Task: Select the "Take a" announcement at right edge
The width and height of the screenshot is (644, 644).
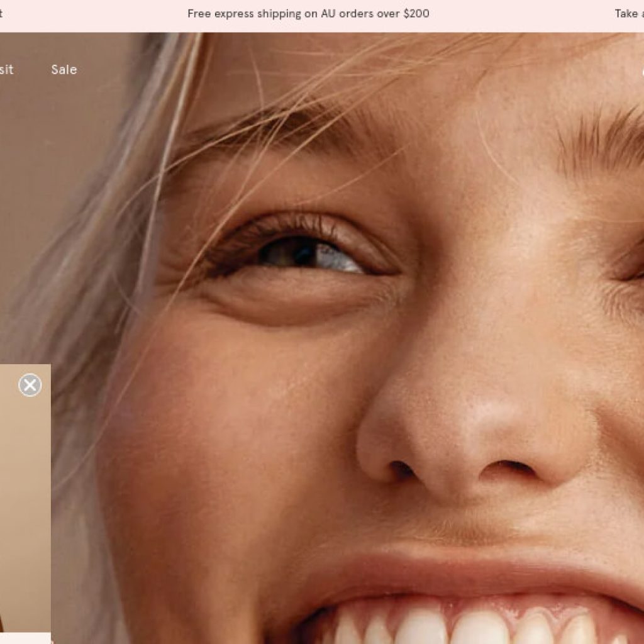Action: pyautogui.click(x=628, y=14)
